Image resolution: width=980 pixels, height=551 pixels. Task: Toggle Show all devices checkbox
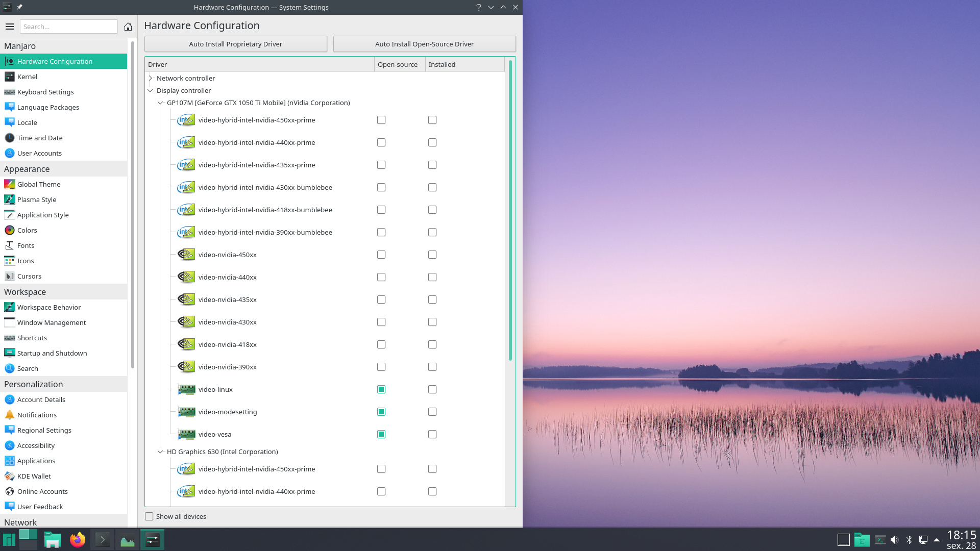(149, 516)
